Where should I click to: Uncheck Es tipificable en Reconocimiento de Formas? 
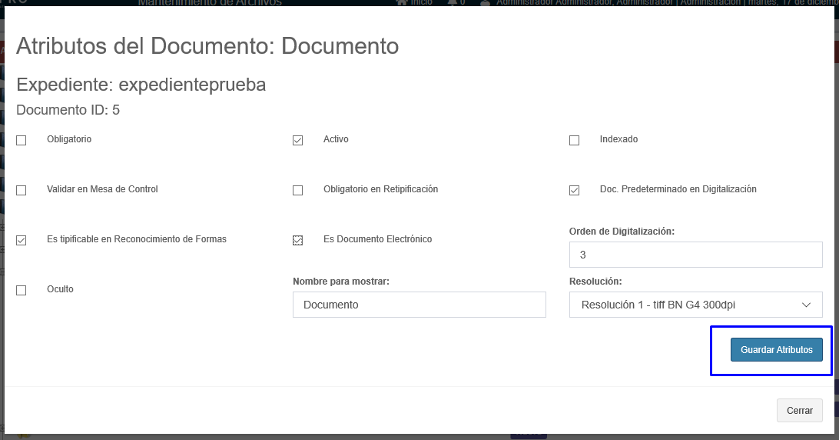(22, 240)
